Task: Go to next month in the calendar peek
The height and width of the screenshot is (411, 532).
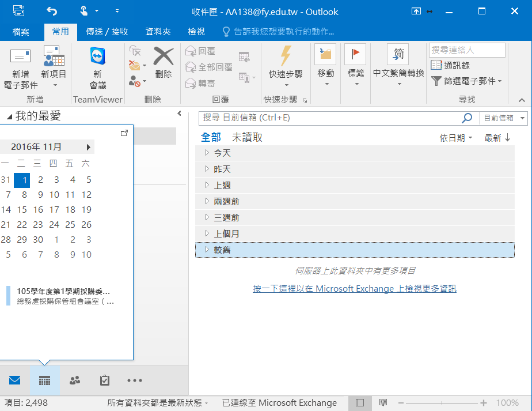Action: pyautogui.click(x=88, y=147)
